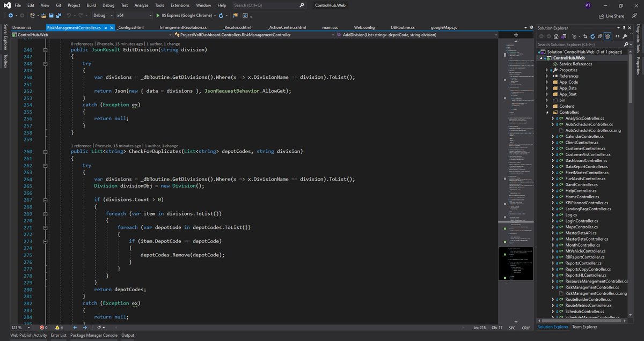Expand the Properties node in Solution Explorer

[x=547, y=70]
